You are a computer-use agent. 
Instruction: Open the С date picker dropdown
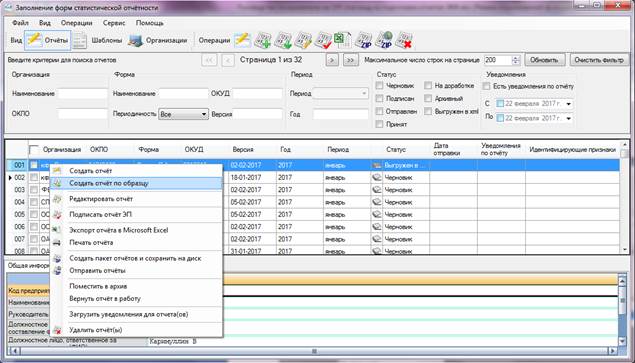(x=568, y=104)
